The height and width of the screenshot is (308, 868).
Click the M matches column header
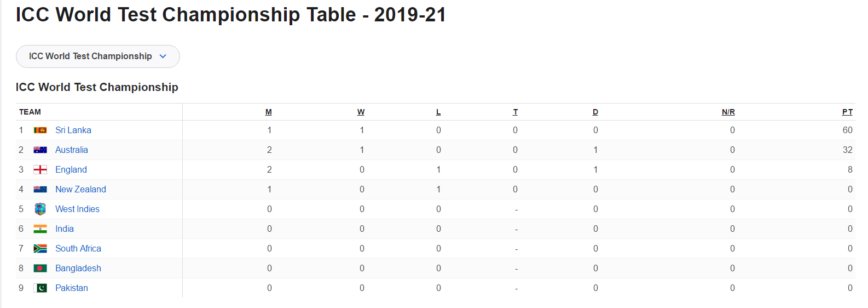[269, 112]
